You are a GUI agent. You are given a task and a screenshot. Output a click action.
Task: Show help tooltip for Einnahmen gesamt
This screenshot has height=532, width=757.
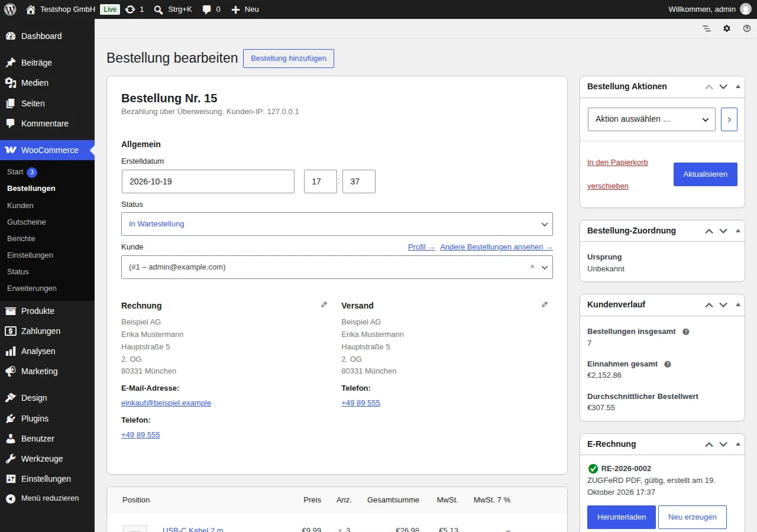668,364
